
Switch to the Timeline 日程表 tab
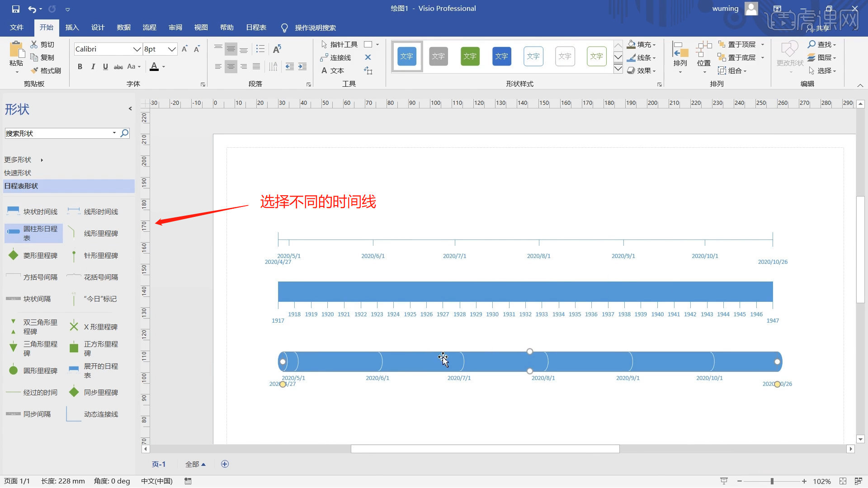tap(256, 27)
